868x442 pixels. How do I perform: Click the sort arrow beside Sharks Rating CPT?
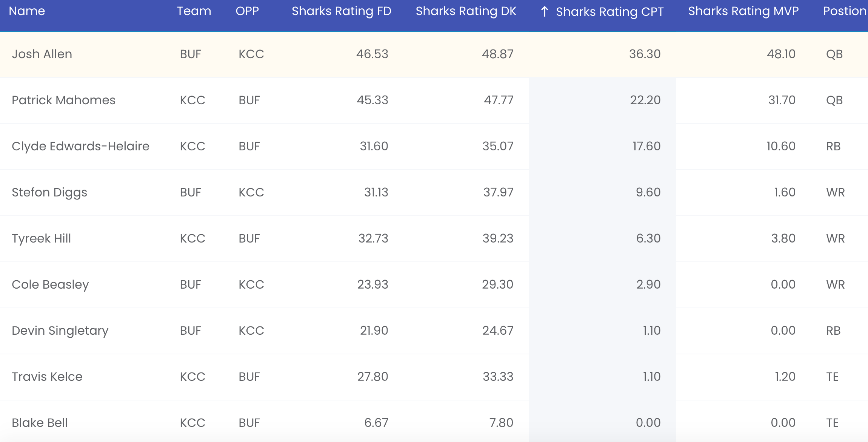[x=544, y=12]
